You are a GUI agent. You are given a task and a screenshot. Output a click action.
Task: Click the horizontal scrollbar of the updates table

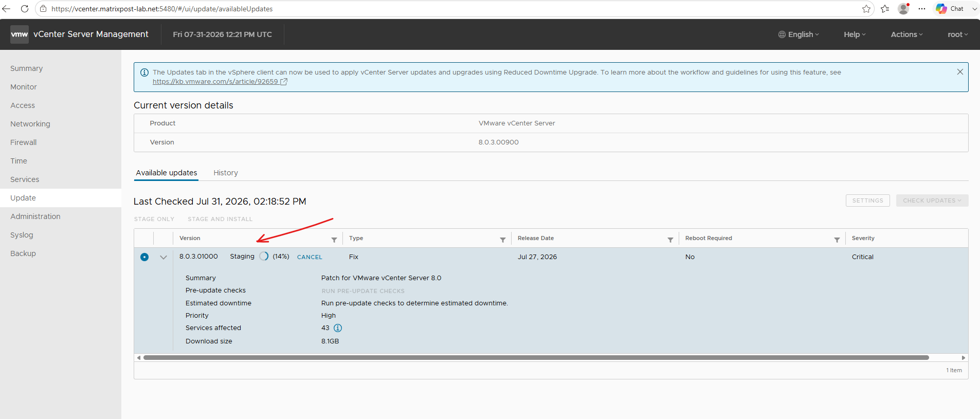coord(536,357)
